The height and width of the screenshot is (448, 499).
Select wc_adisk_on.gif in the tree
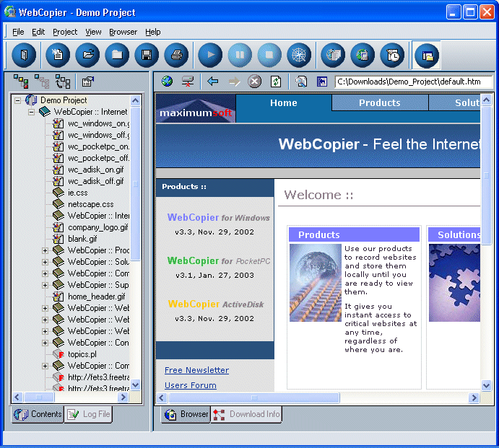click(x=96, y=170)
